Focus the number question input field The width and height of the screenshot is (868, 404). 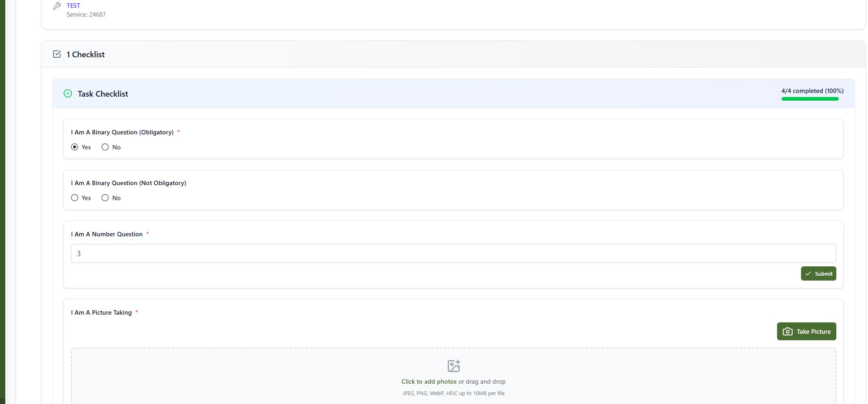pyautogui.click(x=453, y=253)
